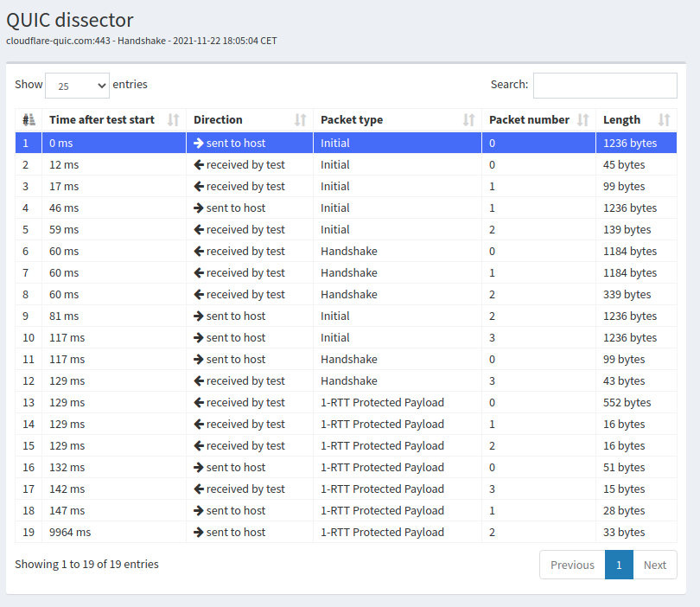The width and height of the screenshot is (700, 607).
Task: Click left arrow icon in row 6
Action: tap(199, 251)
